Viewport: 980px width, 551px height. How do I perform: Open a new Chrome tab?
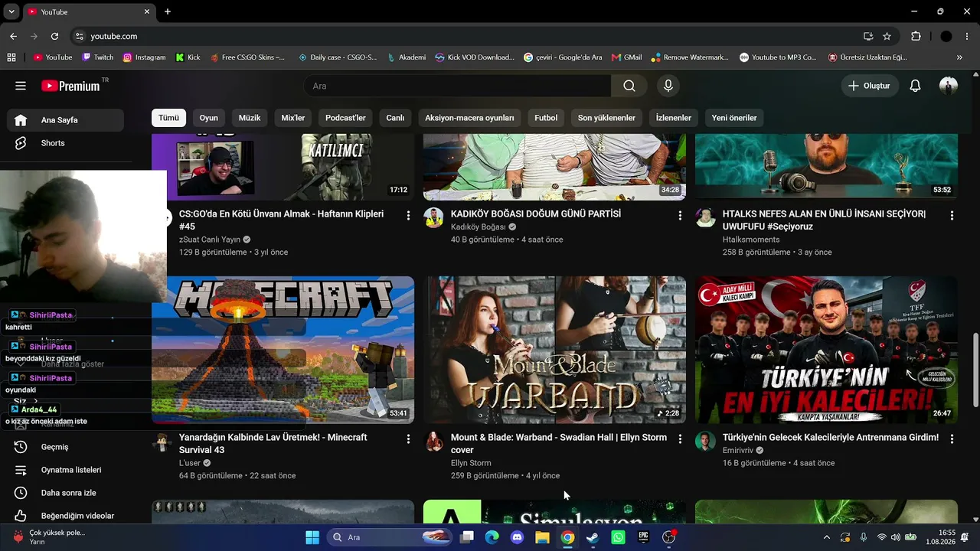click(168, 11)
